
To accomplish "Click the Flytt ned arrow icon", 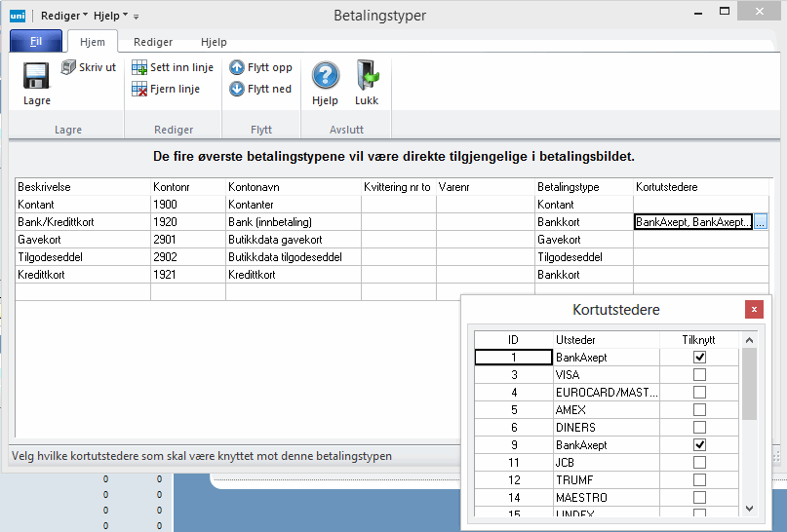I will click(x=237, y=89).
